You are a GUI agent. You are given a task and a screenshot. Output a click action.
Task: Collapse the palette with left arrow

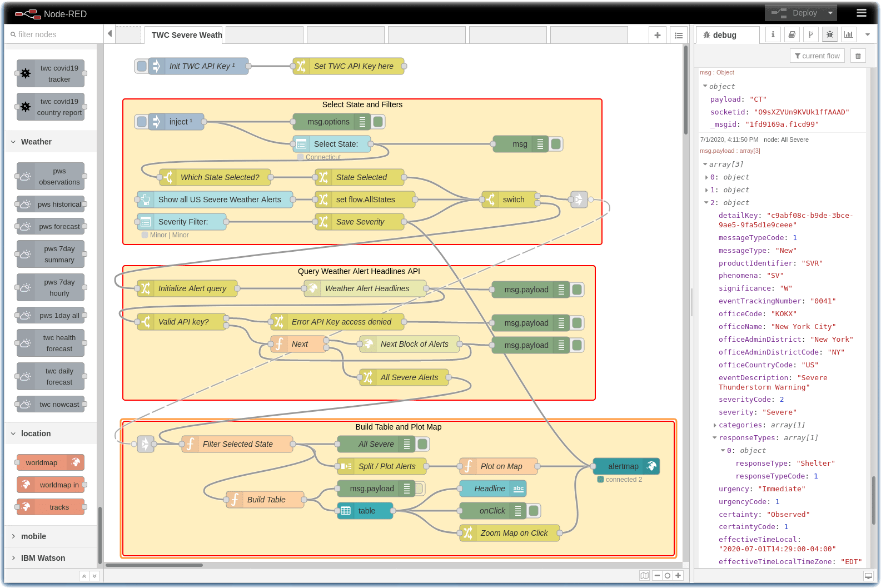109,34
